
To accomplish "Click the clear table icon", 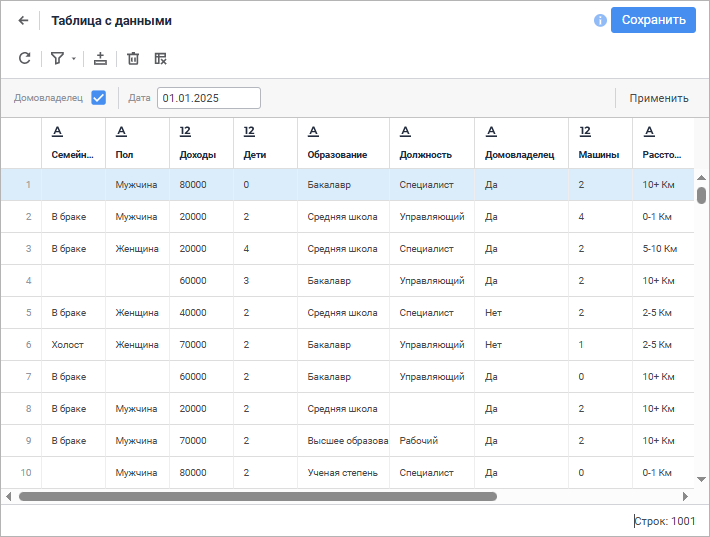I will [x=160, y=59].
